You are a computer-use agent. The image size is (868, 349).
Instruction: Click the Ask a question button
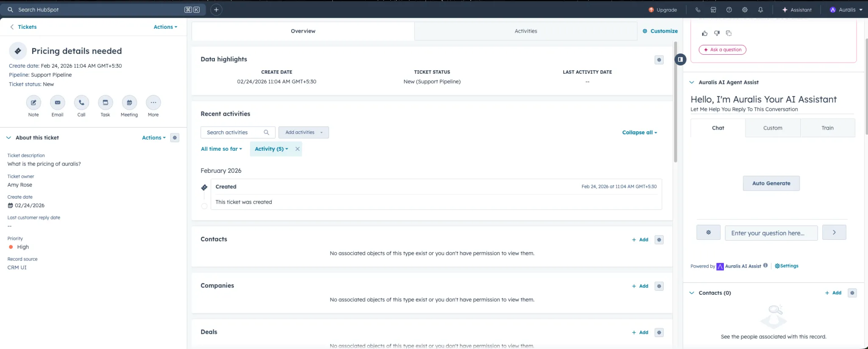[722, 50]
